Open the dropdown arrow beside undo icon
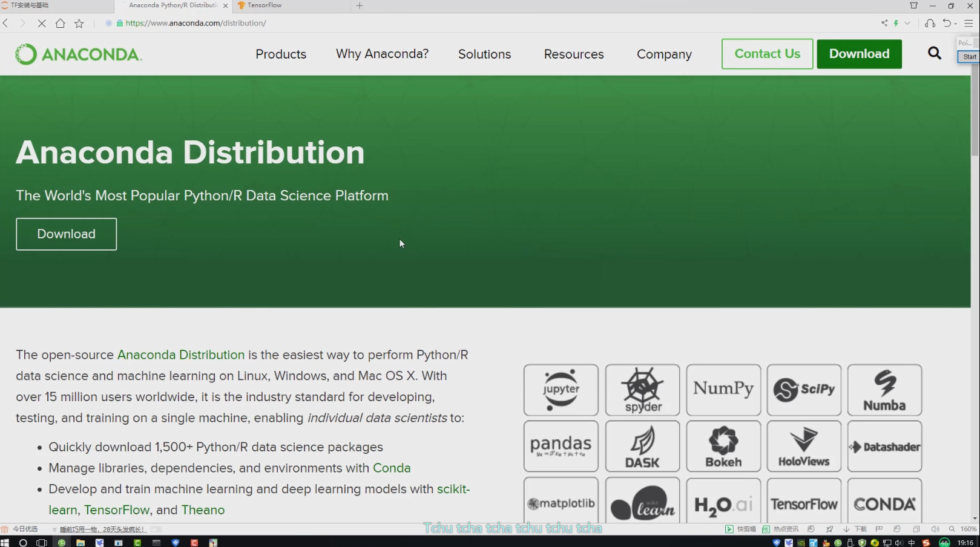 coord(956,24)
